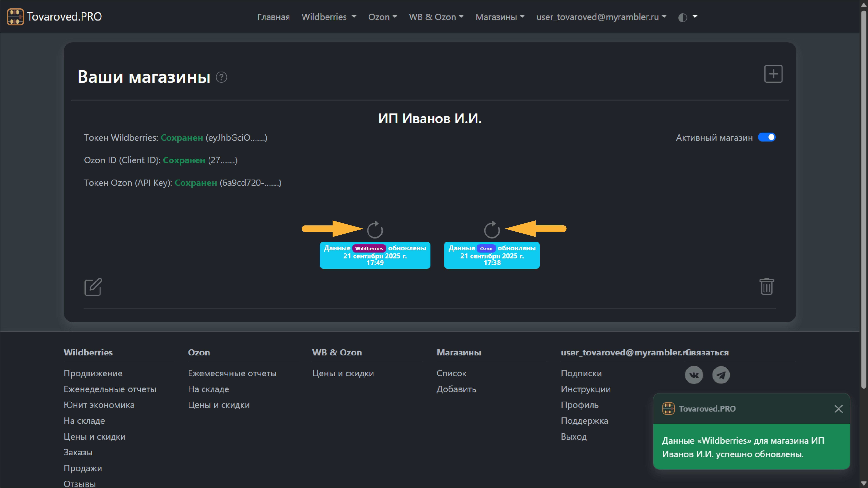Click the edit store pencil icon
This screenshot has width=868, height=488.
click(93, 287)
